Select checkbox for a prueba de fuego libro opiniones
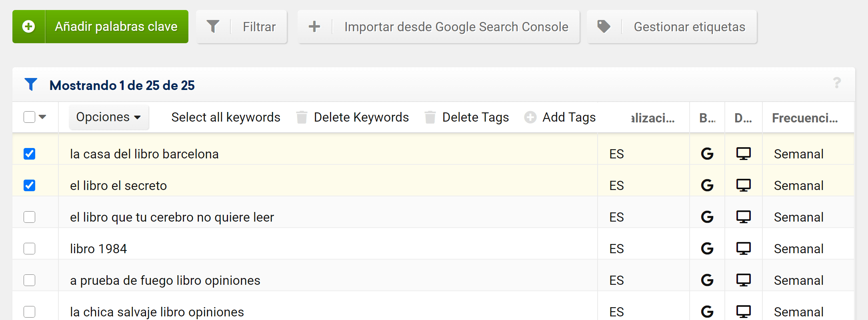The height and width of the screenshot is (320, 868). (x=30, y=280)
